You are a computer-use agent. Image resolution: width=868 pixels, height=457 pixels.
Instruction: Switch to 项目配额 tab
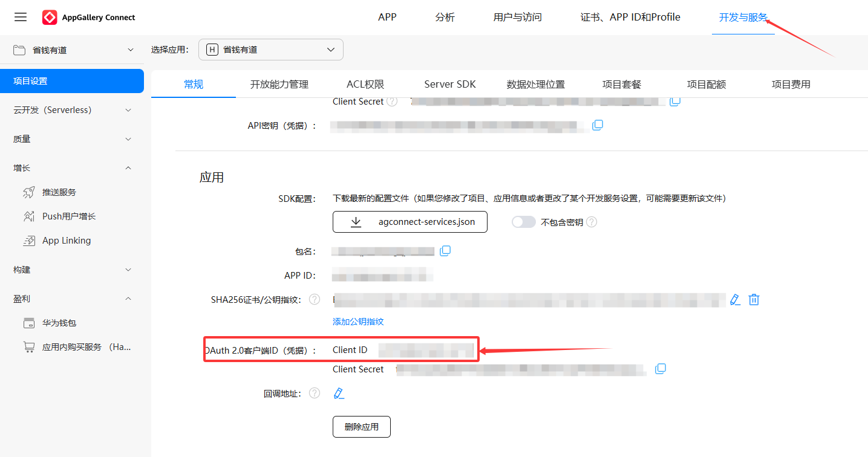coord(706,84)
